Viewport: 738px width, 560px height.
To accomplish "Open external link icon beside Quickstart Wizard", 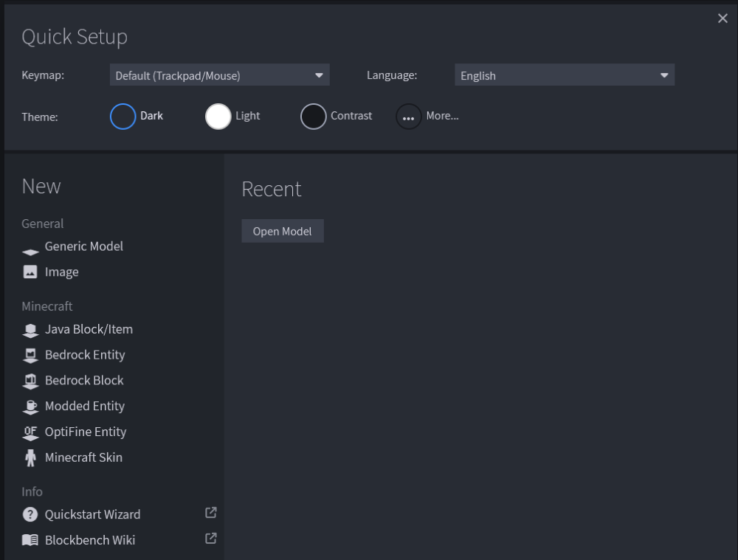I will click(x=210, y=513).
